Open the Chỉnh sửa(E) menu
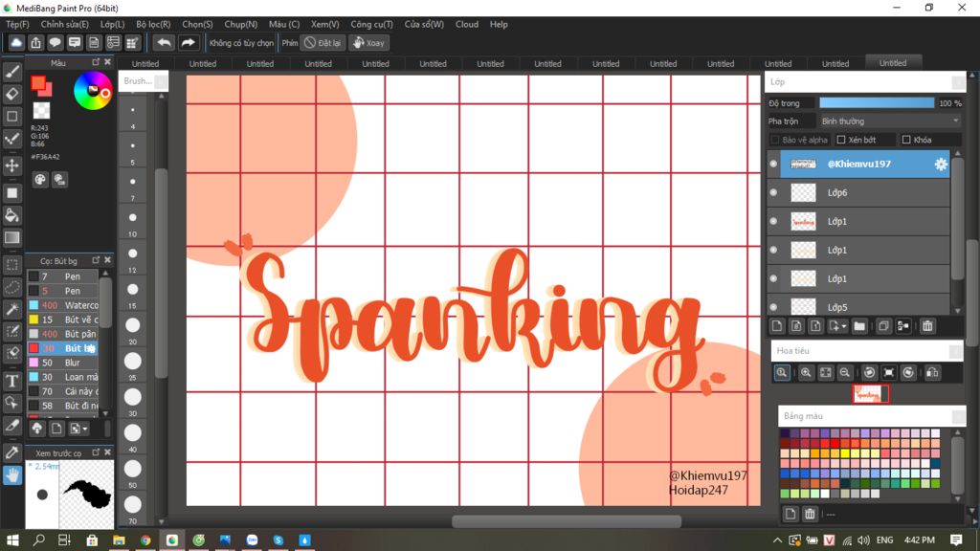Viewport: 980px width, 551px height. tap(65, 24)
